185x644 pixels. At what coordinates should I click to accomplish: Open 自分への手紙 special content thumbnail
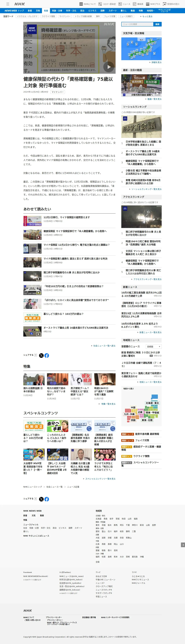coord(58,426)
